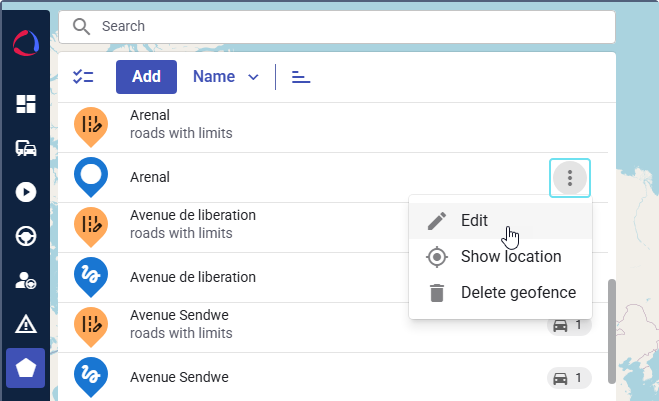Choose Delete geofence from the menu
The image size is (659, 401).
517,293
